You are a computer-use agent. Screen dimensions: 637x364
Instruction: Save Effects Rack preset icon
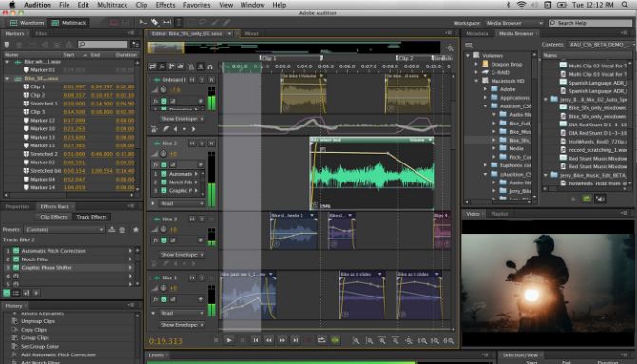[112, 230]
